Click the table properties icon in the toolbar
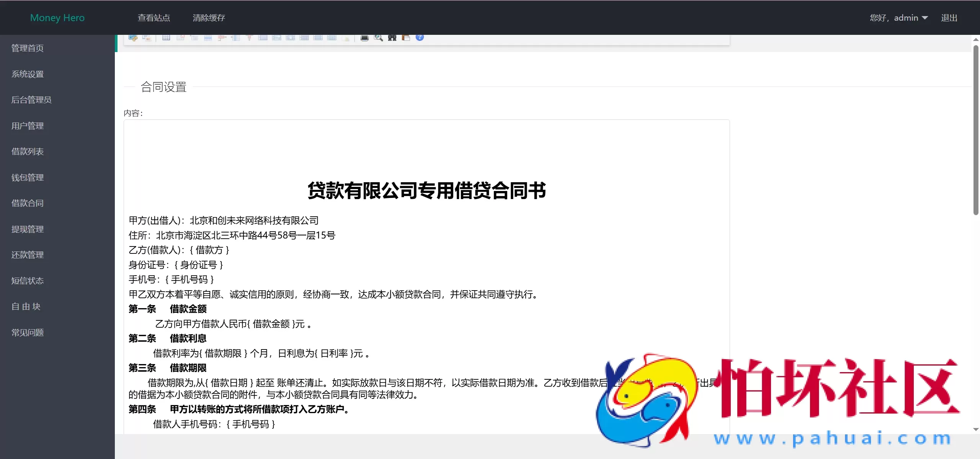980x459 pixels. pyautogui.click(x=194, y=38)
